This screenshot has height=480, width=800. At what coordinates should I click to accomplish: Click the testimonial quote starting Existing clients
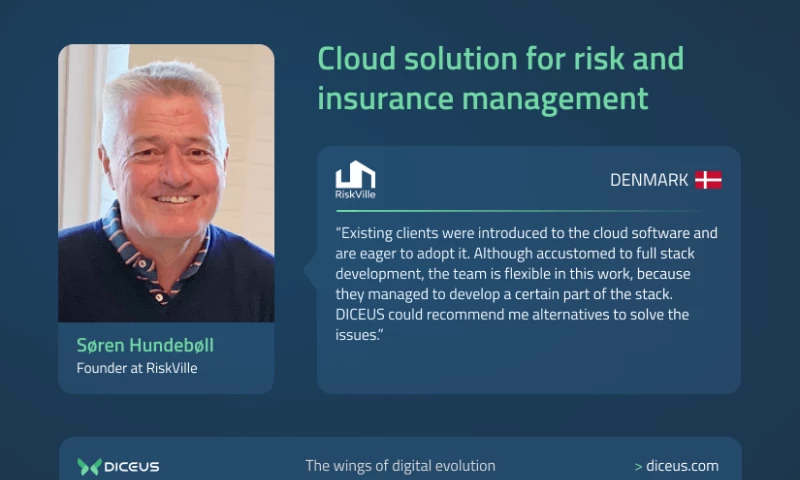tap(527, 284)
